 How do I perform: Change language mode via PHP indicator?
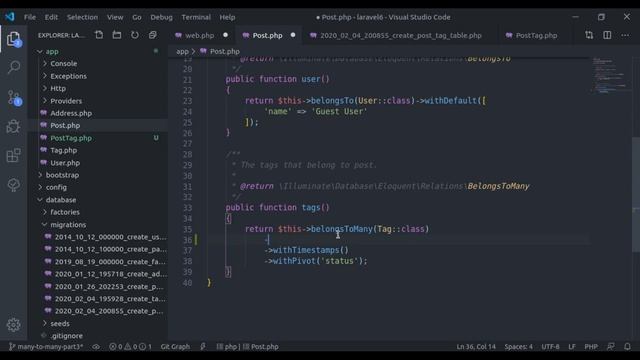click(591, 347)
